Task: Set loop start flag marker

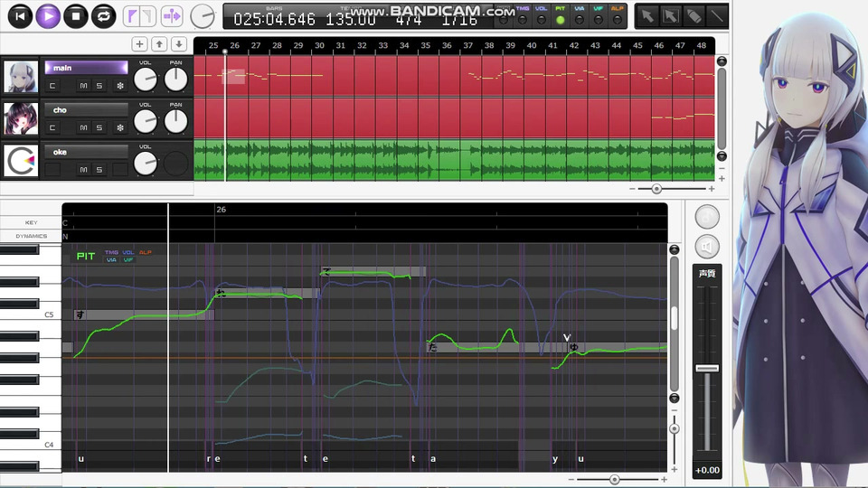Action: [132, 16]
